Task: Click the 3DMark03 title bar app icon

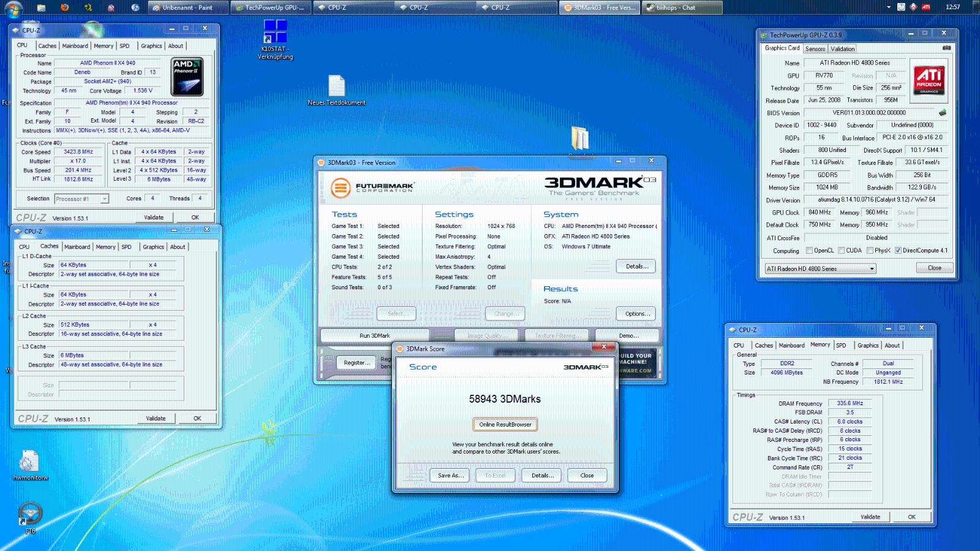Action: click(322, 162)
